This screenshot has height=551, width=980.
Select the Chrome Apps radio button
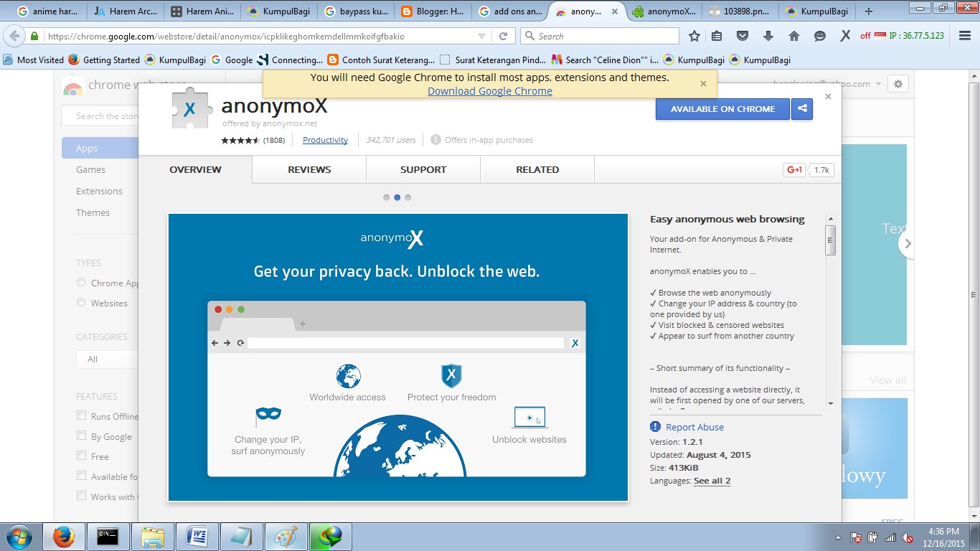[81, 283]
